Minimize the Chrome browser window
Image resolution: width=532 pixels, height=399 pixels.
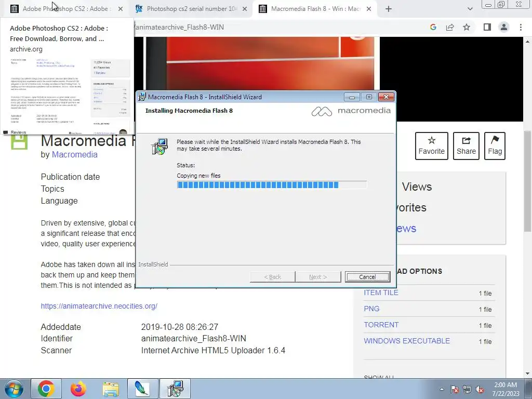[488, 4]
